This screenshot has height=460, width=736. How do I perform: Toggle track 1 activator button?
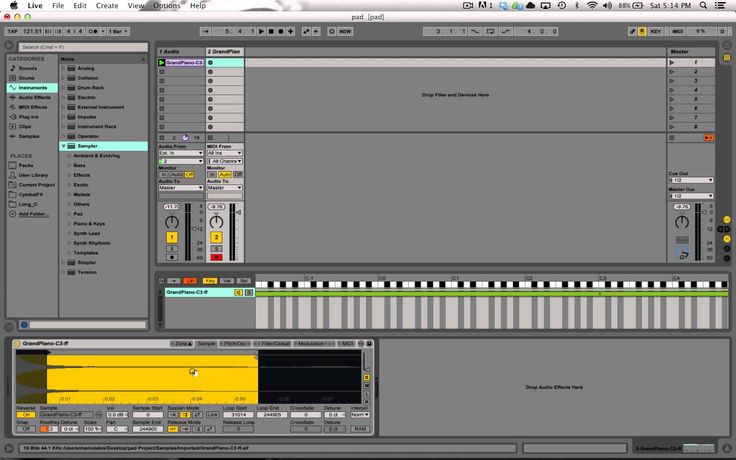(172, 238)
